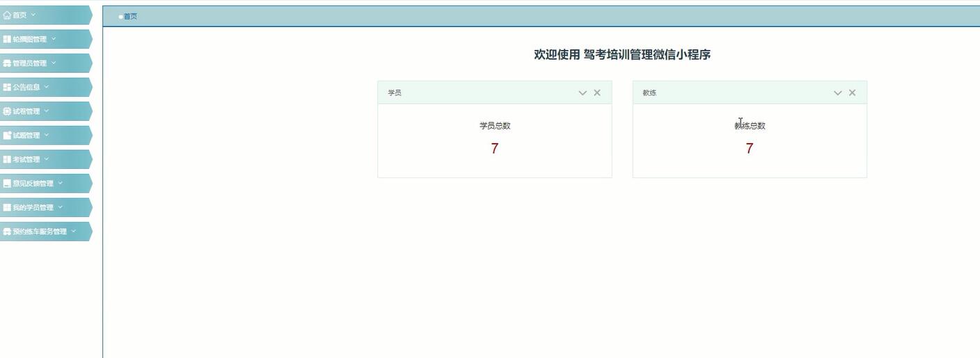The width and height of the screenshot is (980, 358).
Task: Click the 学员总数 label
Action: coord(495,126)
